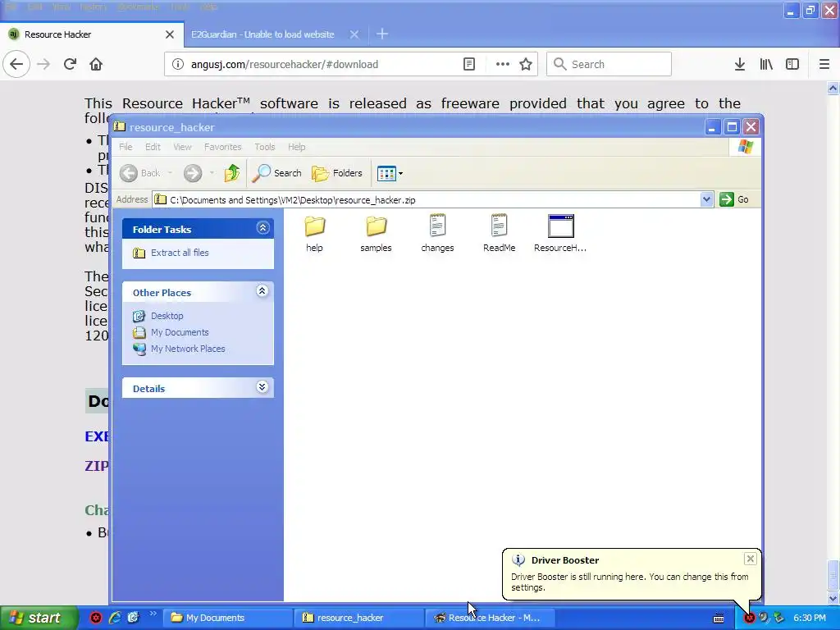Open the help folder in the zip
The width and height of the screenshot is (840, 630).
click(314, 234)
